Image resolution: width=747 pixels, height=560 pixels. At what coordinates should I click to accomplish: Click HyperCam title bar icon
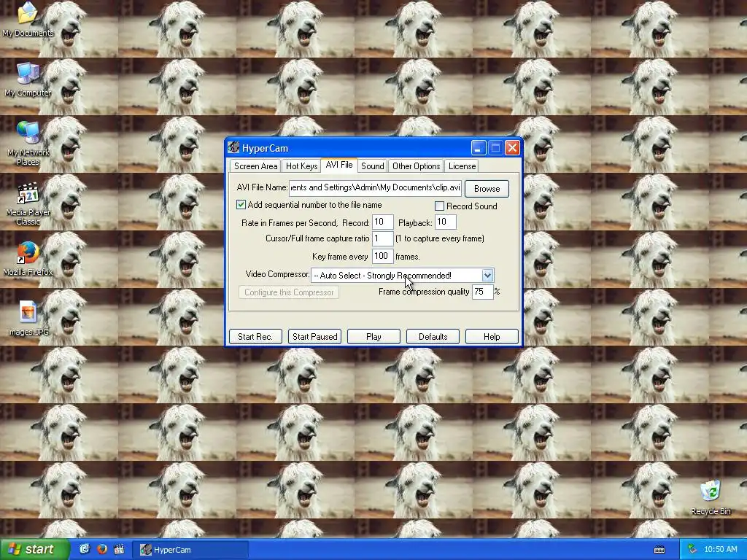click(233, 147)
